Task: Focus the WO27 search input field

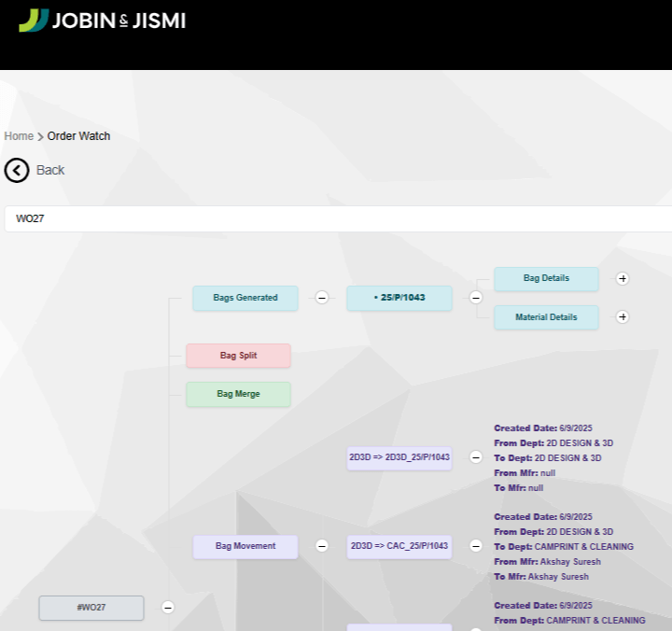Action: click(x=336, y=218)
